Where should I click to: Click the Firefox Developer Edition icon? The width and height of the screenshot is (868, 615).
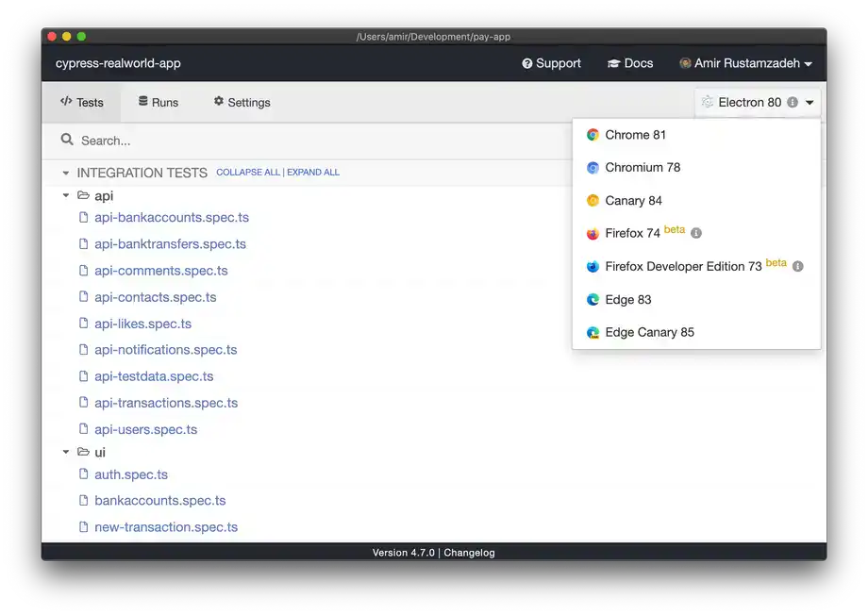coord(593,267)
